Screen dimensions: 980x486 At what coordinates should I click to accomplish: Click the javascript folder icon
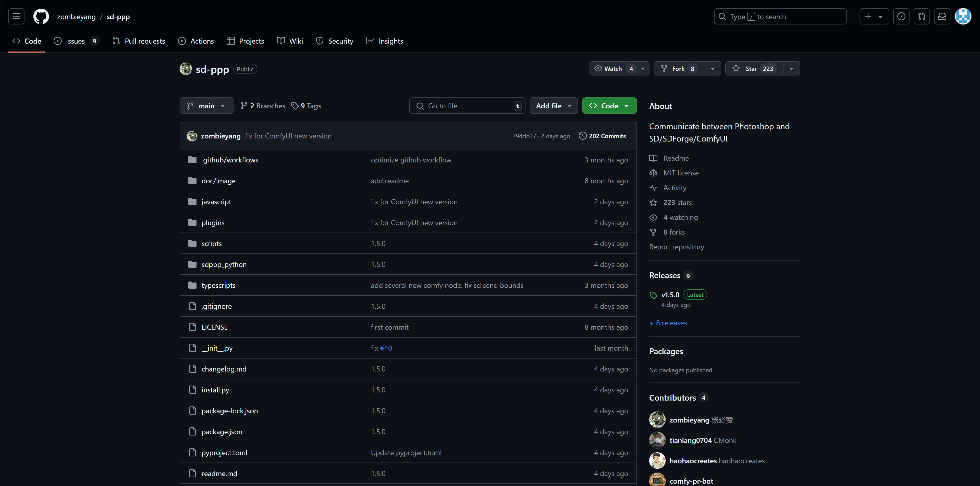click(x=192, y=201)
